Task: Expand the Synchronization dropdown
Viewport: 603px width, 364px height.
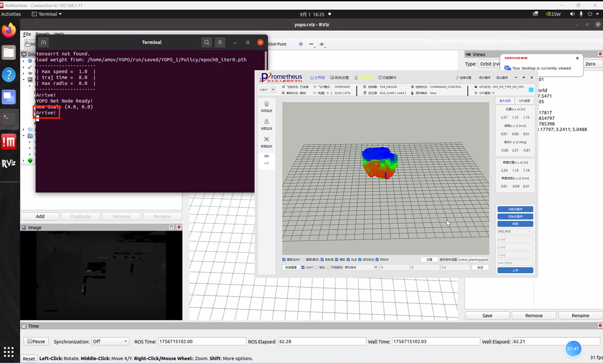Action: [x=110, y=341]
